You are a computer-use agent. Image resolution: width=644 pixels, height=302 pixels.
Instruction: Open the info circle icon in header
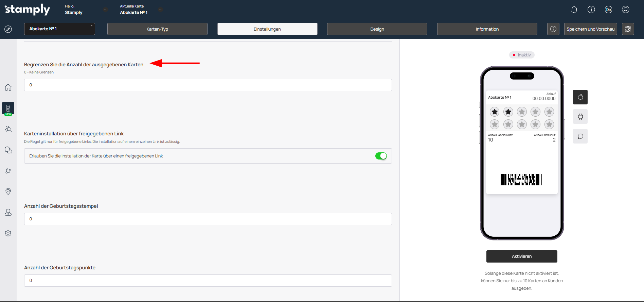pyautogui.click(x=591, y=10)
